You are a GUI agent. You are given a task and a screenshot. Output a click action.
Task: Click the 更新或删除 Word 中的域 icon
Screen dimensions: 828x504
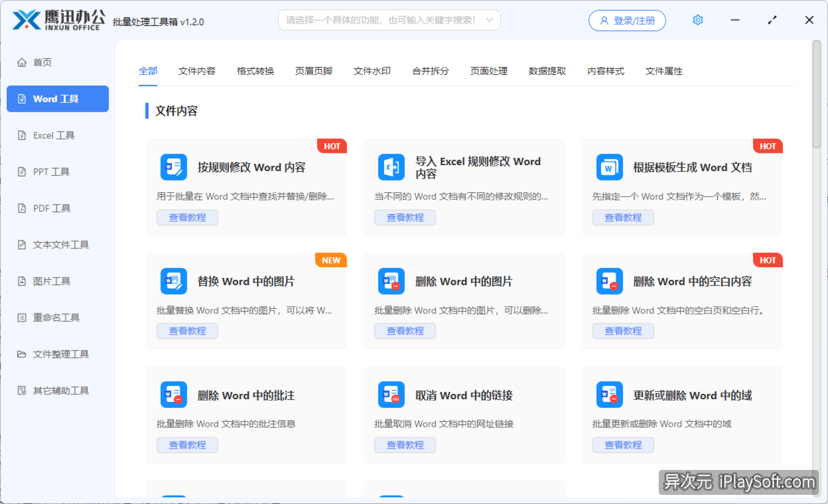[x=609, y=395]
